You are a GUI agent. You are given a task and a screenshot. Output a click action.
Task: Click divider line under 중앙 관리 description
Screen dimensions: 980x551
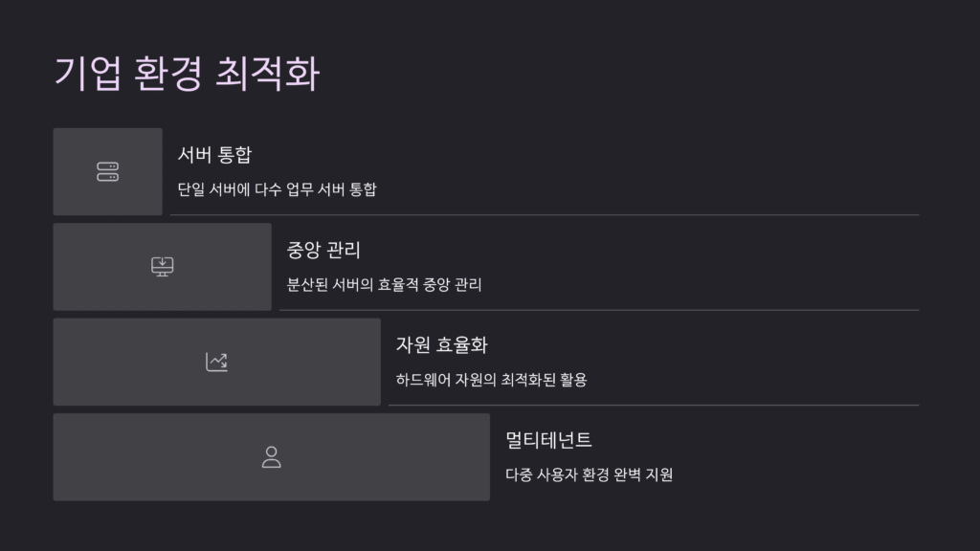point(599,310)
